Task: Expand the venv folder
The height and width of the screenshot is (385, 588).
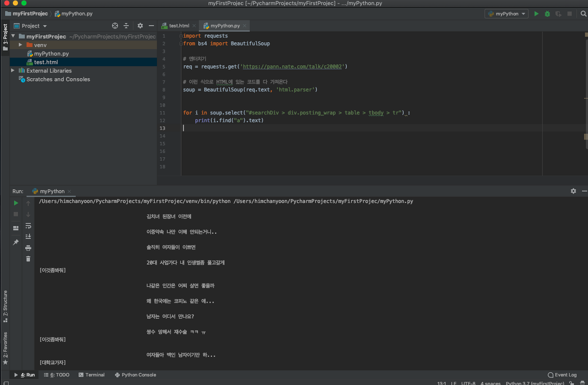Action: tap(20, 45)
